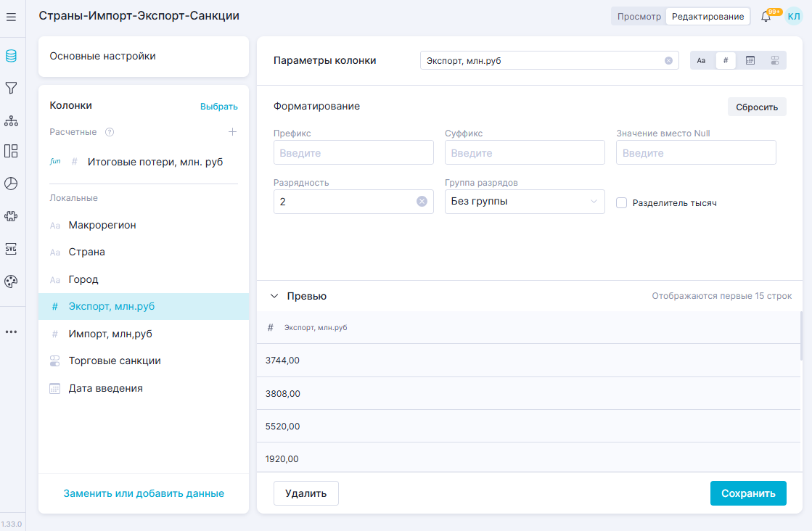
Task: Click Заменить или добавить данные link
Action: tap(144, 493)
